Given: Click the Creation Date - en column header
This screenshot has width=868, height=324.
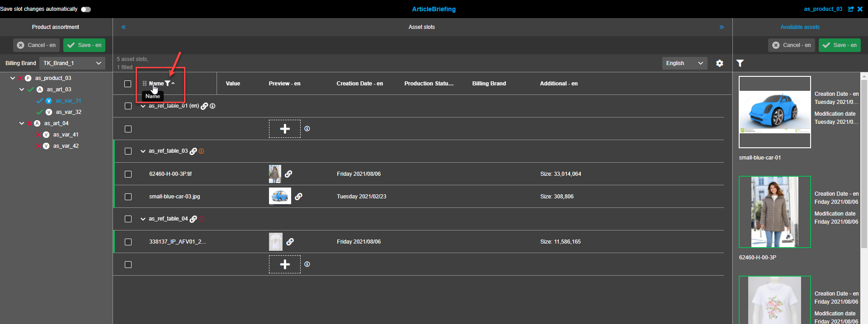Looking at the screenshot, I should point(359,84).
